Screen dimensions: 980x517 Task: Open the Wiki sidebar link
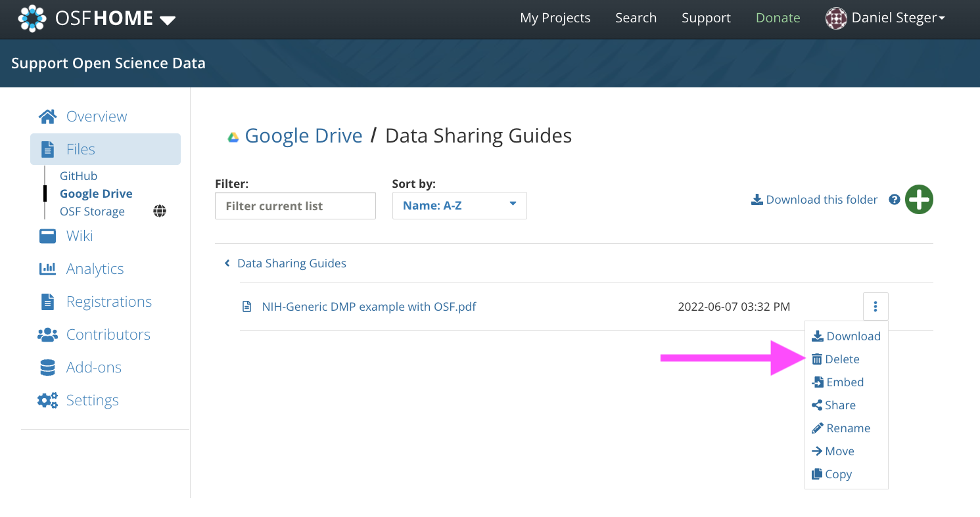(x=80, y=236)
